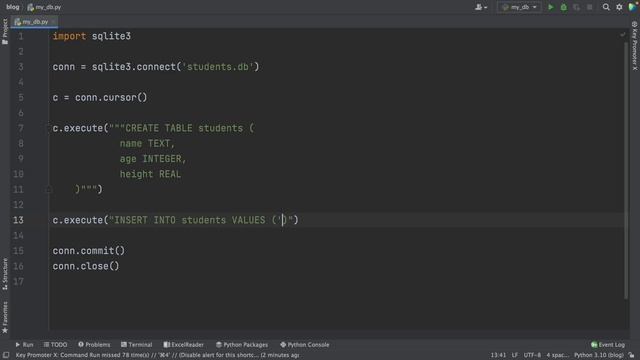Open the user account avatar dropdown
Screen dimensions: 640x360
(x=481, y=7)
